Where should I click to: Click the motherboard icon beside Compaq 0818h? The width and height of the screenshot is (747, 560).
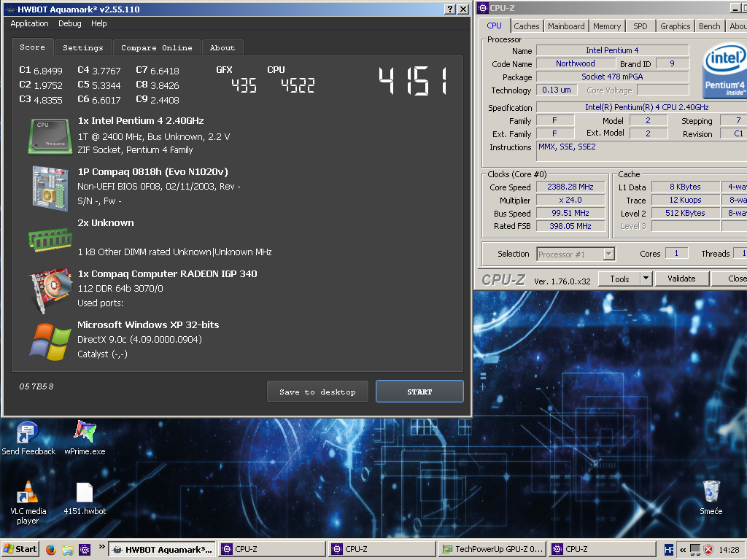point(50,188)
